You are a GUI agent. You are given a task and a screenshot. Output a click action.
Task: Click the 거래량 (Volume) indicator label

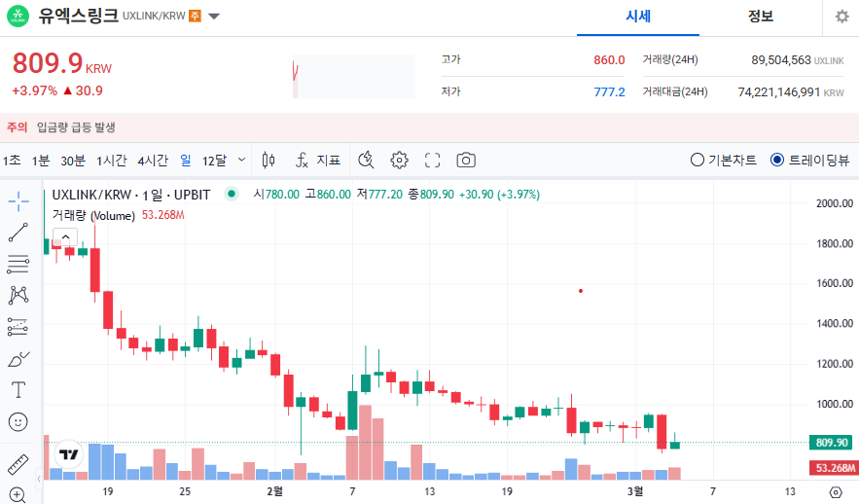(x=93, y=215)
